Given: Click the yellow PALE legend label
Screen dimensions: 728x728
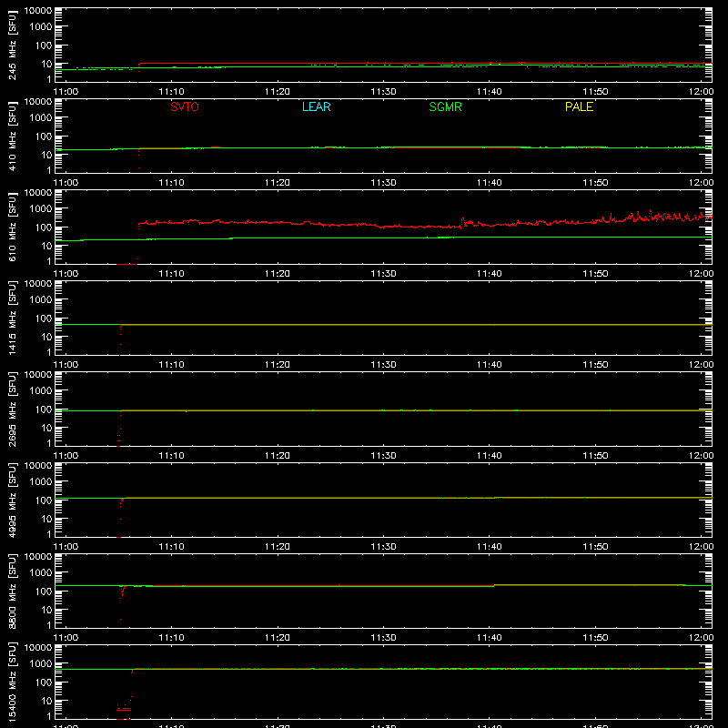Looking at the screenshot, I should [579, 106].
